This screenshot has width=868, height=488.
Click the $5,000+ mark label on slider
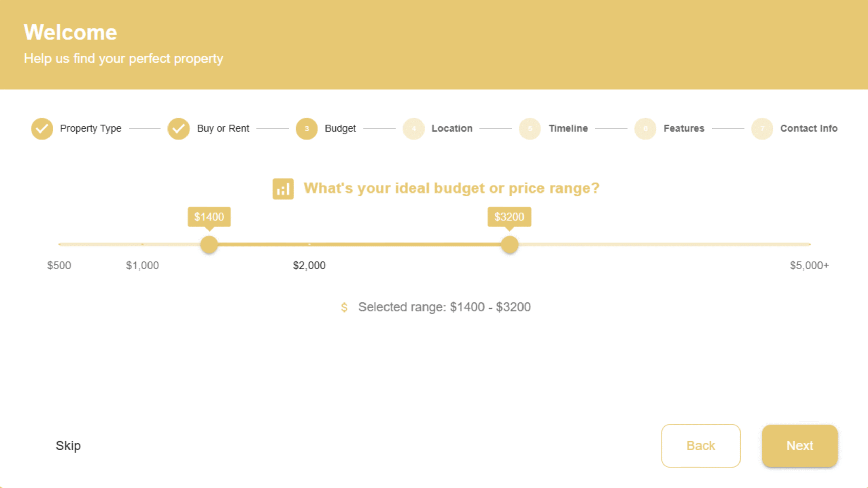(x=809, y=265)
